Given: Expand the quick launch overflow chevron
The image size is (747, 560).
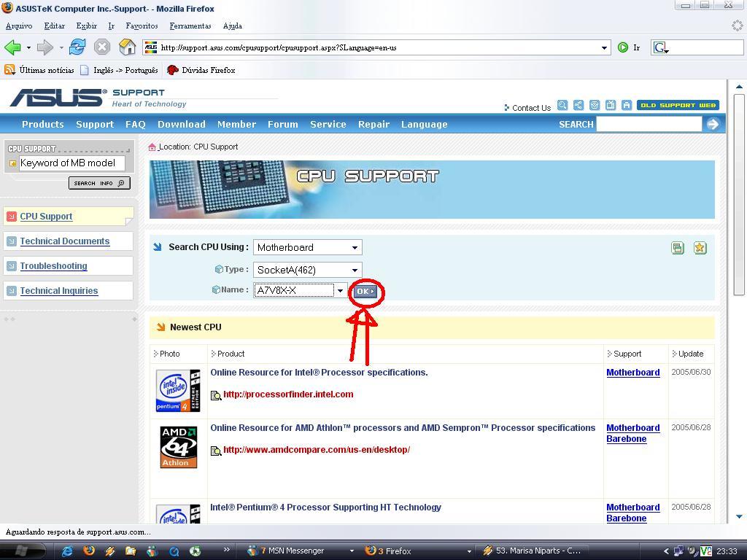Looking at the screenshot, I should (x=226, y=549).
